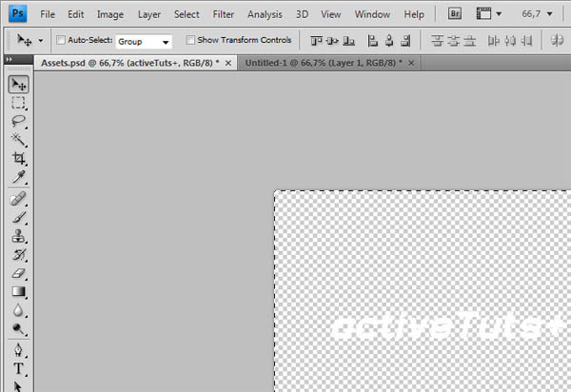The image size is (571, 392).
Task: Select the Pen tool
Action: click(18, 350)
